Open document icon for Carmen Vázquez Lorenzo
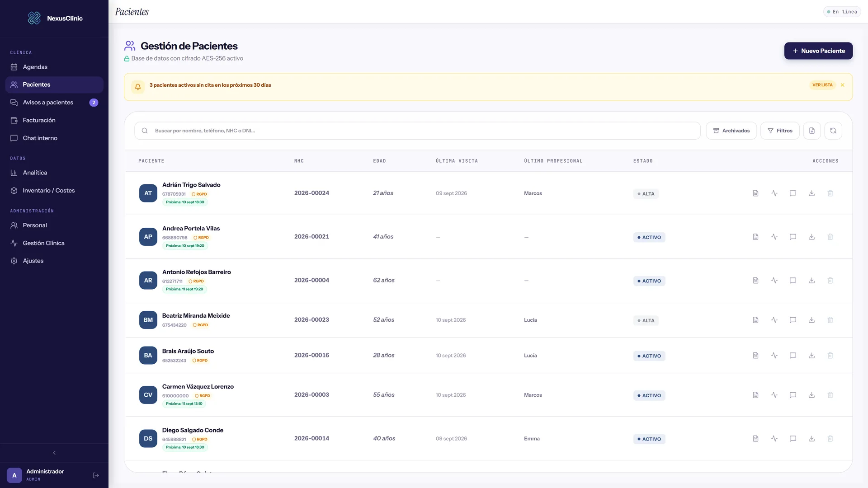868x488 pixels. point(755,395)
